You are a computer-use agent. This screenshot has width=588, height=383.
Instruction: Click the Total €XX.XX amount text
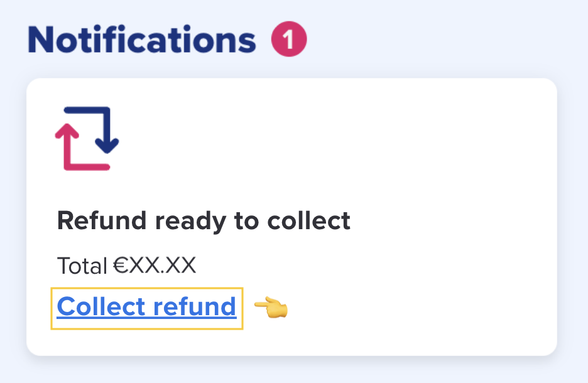[126, 266]
